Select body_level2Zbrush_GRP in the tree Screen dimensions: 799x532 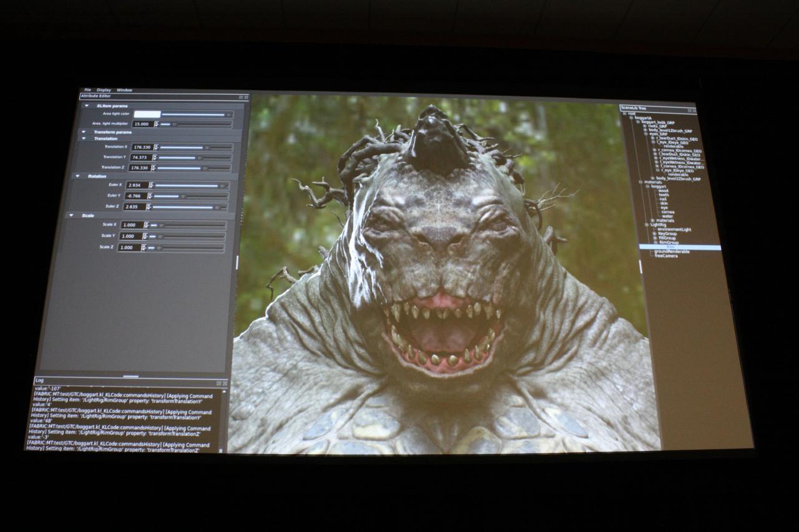coord(678,178)
